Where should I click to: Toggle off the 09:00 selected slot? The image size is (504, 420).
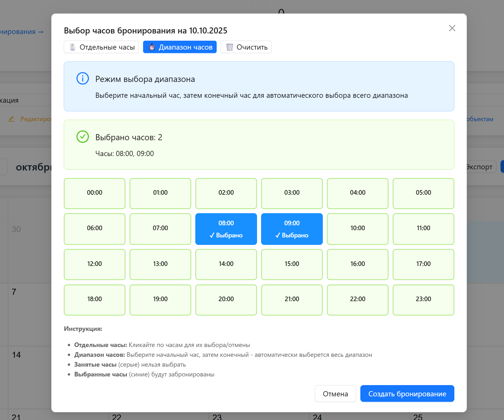coord(292,229)
